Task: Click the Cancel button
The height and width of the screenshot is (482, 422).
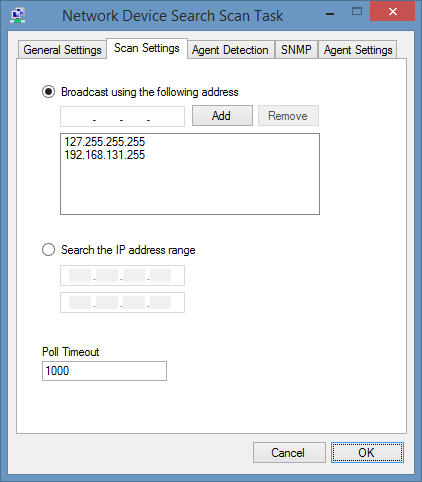Action: coord(289,453)
